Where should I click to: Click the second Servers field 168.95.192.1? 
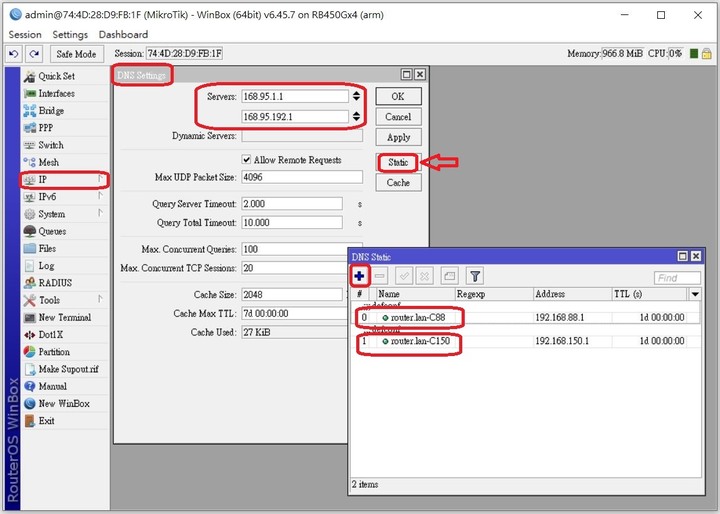tap(295, 117)
